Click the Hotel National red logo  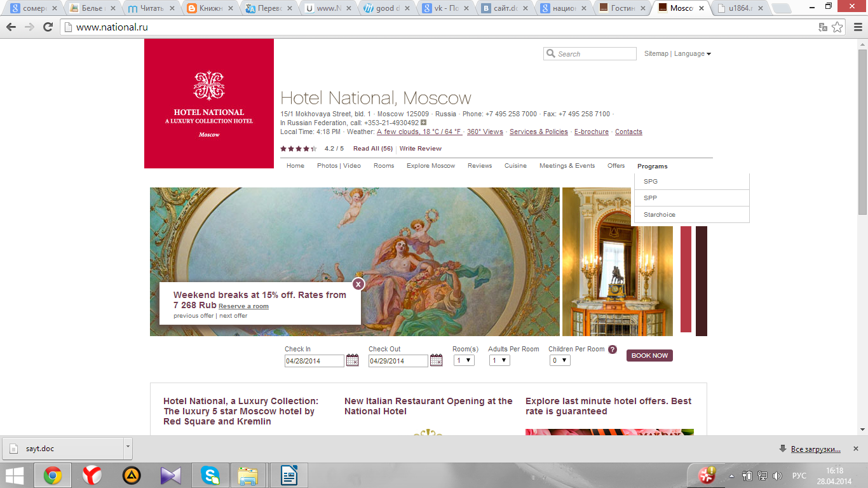point(209,104)
